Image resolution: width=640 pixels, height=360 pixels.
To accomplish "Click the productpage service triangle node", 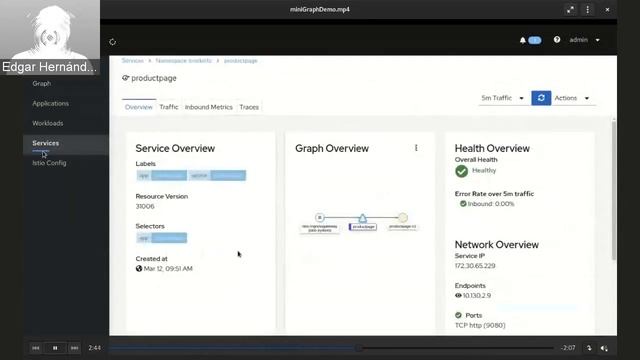I will [362, 218].
